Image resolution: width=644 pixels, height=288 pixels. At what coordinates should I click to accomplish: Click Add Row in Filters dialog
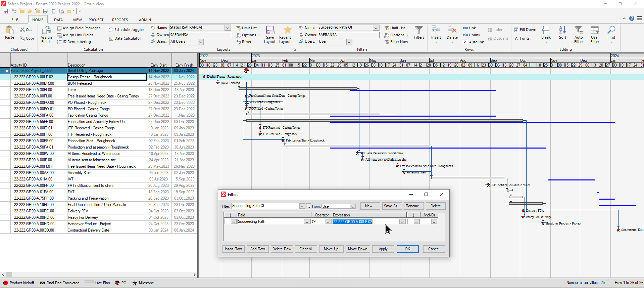click(257, 249)
